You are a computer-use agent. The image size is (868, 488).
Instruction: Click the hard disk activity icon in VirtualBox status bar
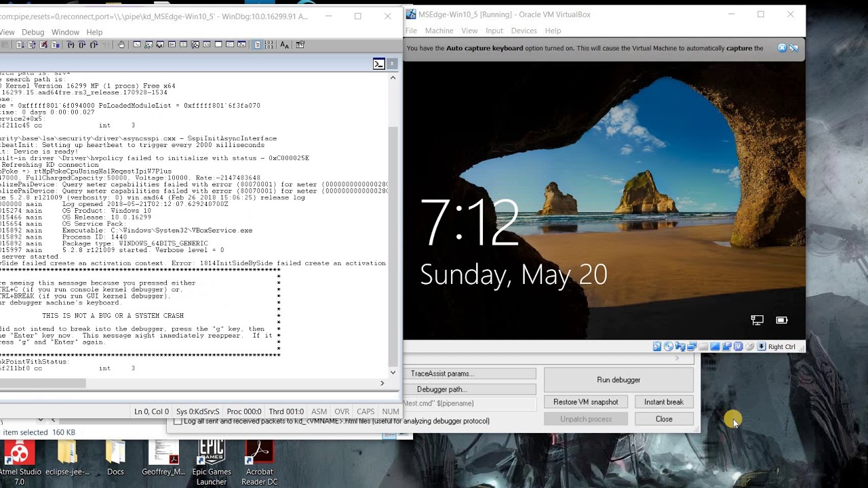tap(657, 346)
